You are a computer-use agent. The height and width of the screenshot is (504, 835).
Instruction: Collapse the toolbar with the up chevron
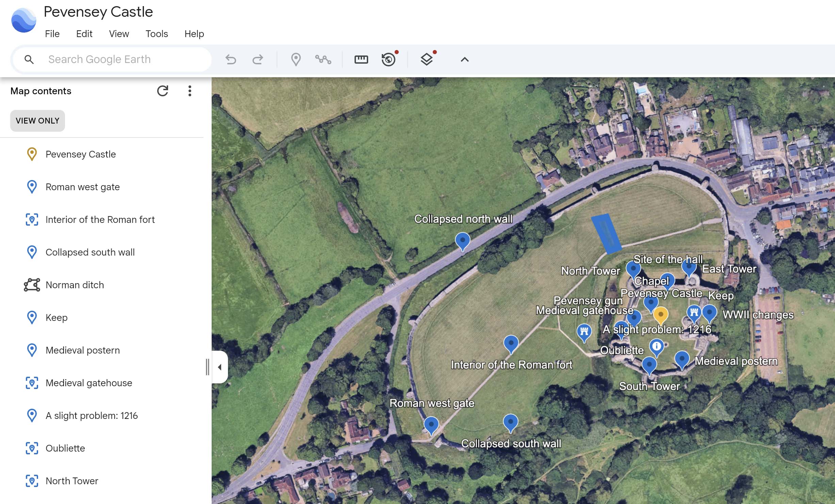tap(464, 60)
